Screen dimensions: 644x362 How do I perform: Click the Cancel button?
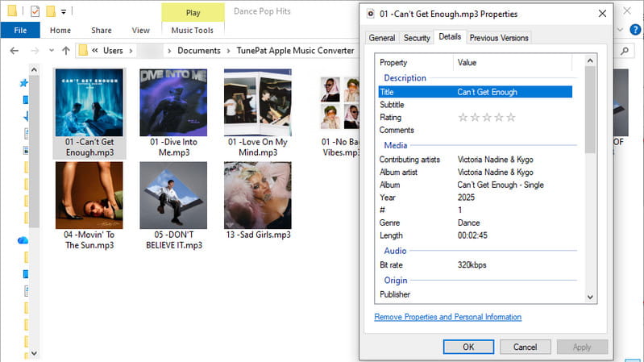point(526,347)
